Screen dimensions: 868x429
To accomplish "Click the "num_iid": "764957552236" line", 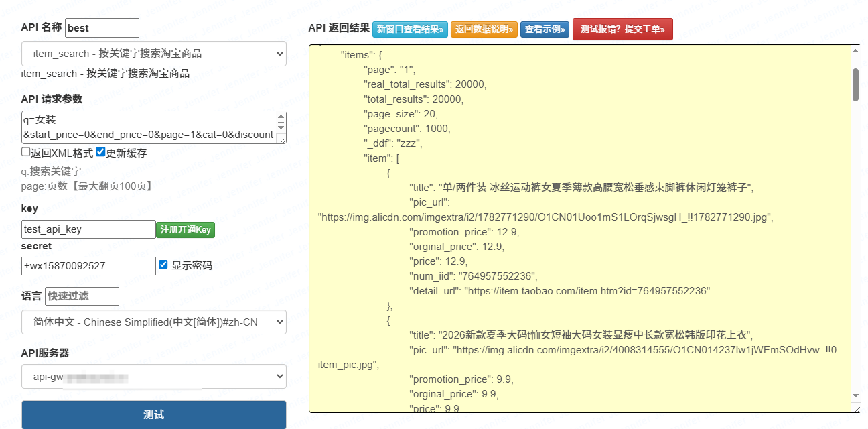I will [x=473, y=276].
